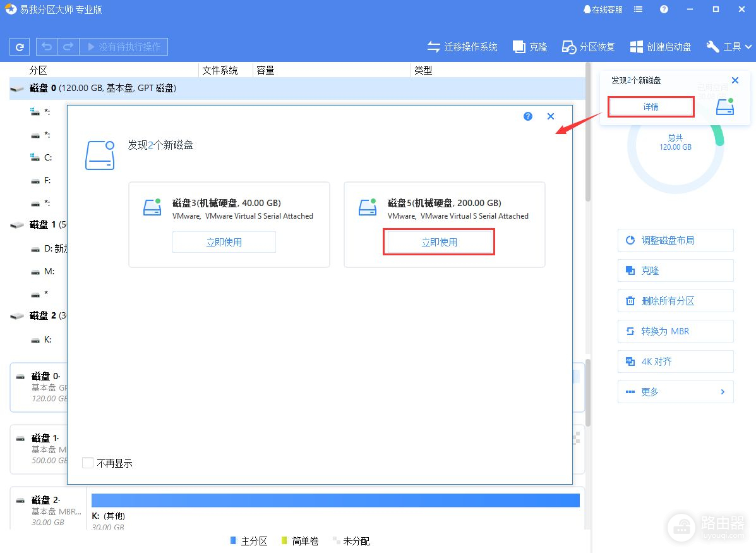
Task: Open Partition Recovery (分区恢复)
Action: coord(589,47)
